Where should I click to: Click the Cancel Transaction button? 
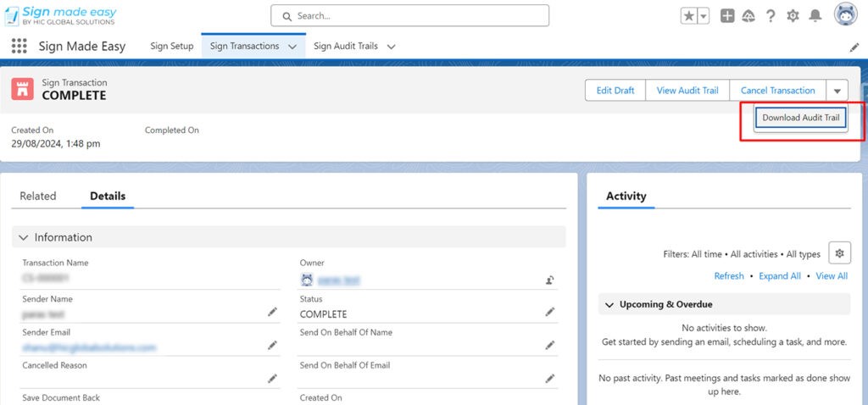click(778, 90)
